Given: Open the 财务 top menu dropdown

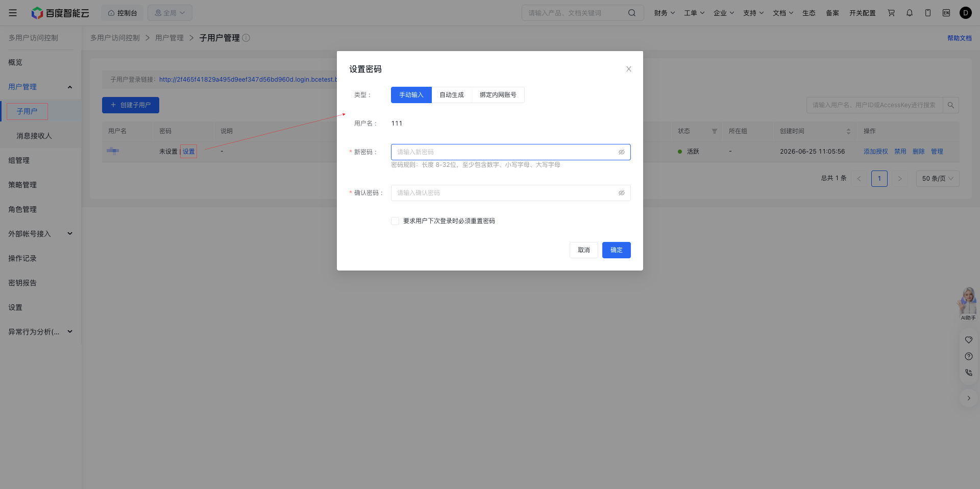Looking at the screenshot, I should (665, 13).
